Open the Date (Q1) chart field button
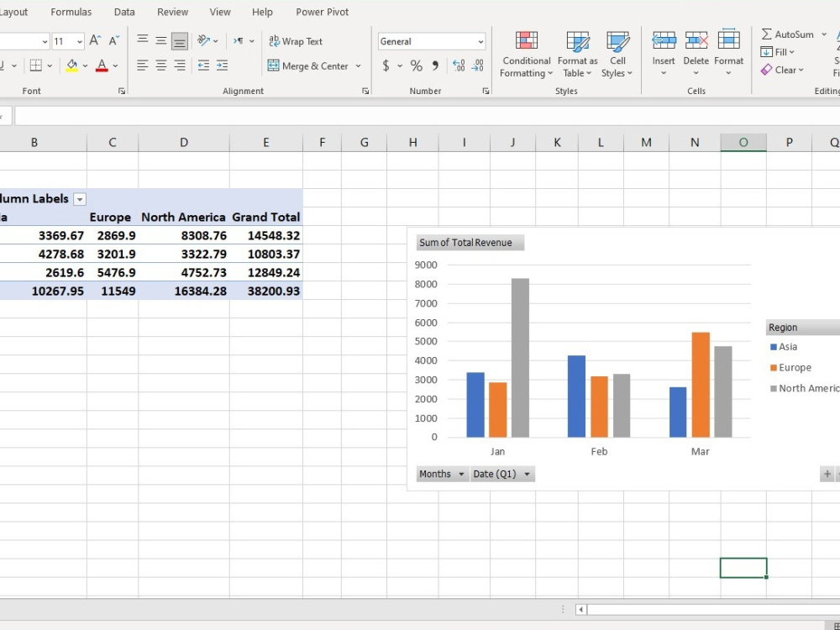This screenshot has width=840, height=630. click(x=502, y=474)
